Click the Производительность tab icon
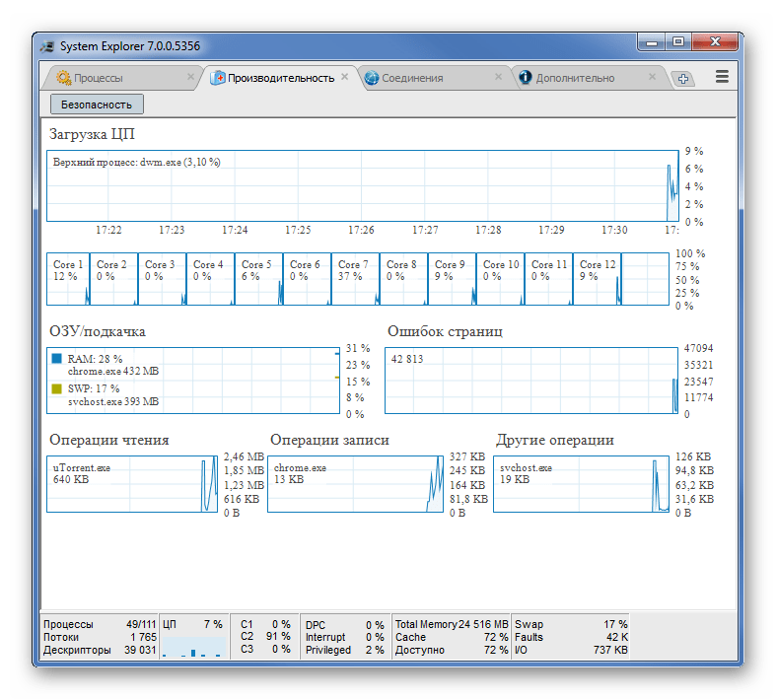Viewport: 777px width, 700px height. click(x=218, y=78)
